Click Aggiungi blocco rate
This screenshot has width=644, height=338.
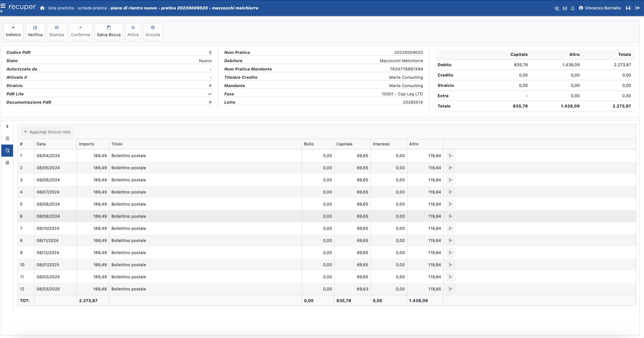(x=47, y=132)
